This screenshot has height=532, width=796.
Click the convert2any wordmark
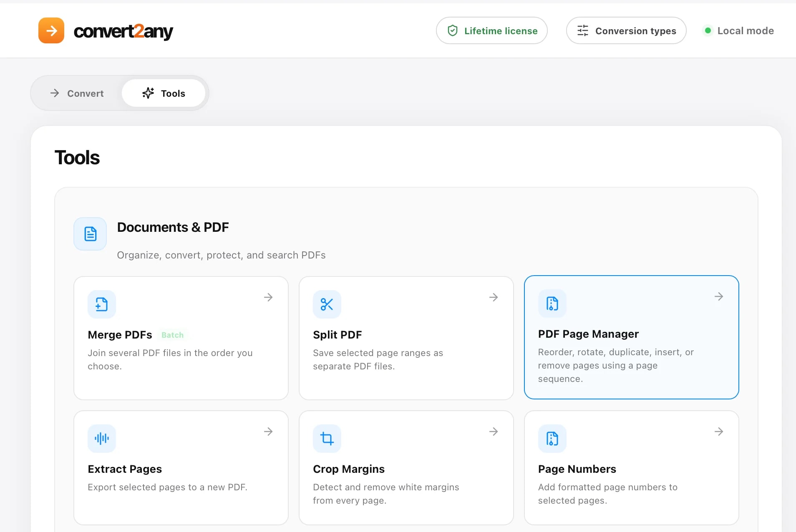click(x=123, y=31)
